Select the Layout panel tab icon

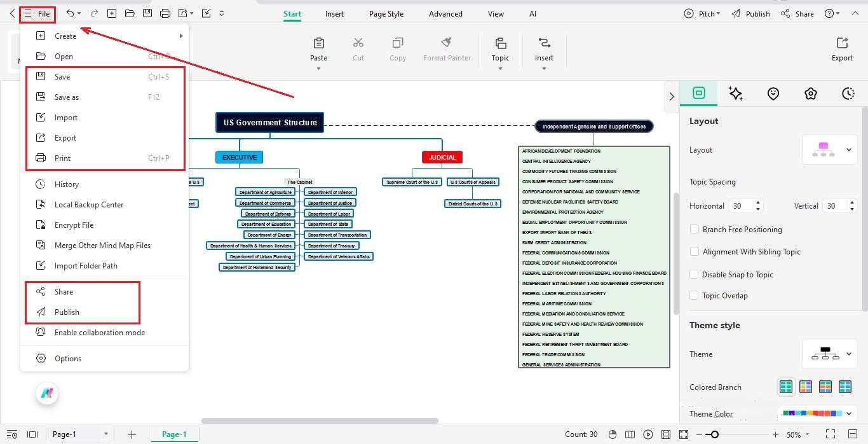pyautogui.click(x=699, y=93)
